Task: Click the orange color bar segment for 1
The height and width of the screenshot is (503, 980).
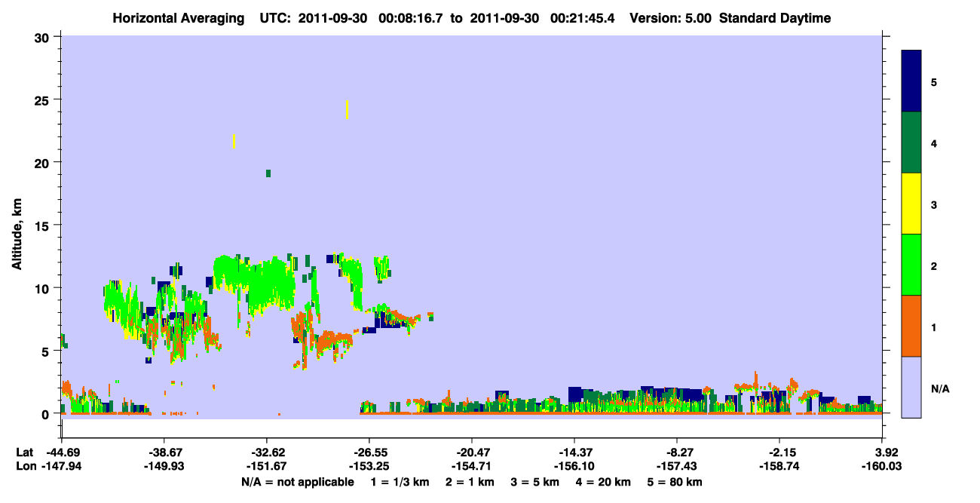Action: [911, 326]
